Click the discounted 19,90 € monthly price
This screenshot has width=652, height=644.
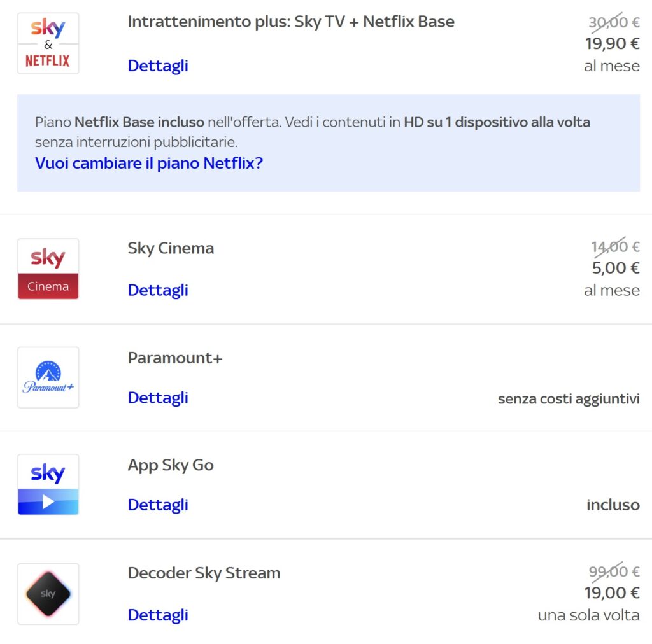point(611,43)
